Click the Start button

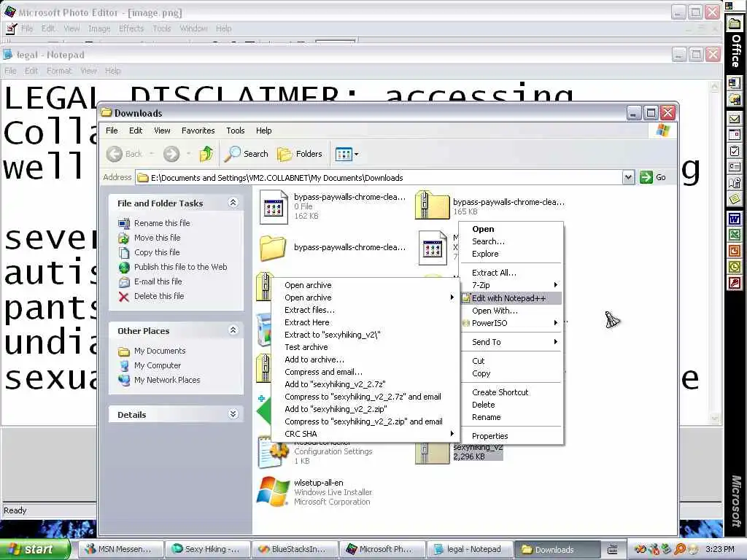34,549
